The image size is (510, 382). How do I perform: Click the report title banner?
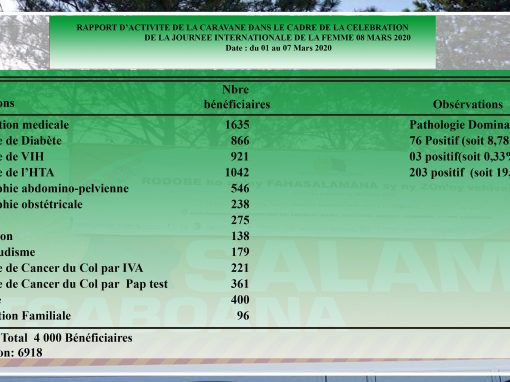243,42
